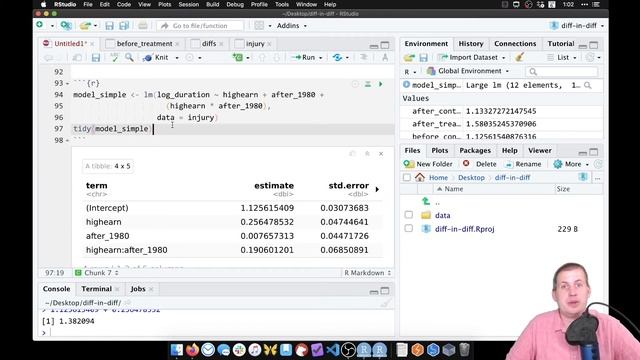This screenshot has width=640, height=360.
Task: Open the Chunk 7 navigation dropdown
Action: (x=97, y=273)
